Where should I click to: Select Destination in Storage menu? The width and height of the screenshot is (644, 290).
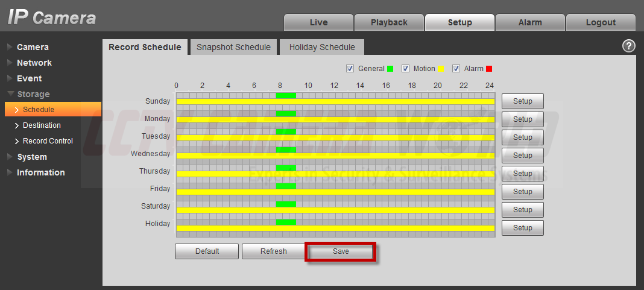point(42,125)
